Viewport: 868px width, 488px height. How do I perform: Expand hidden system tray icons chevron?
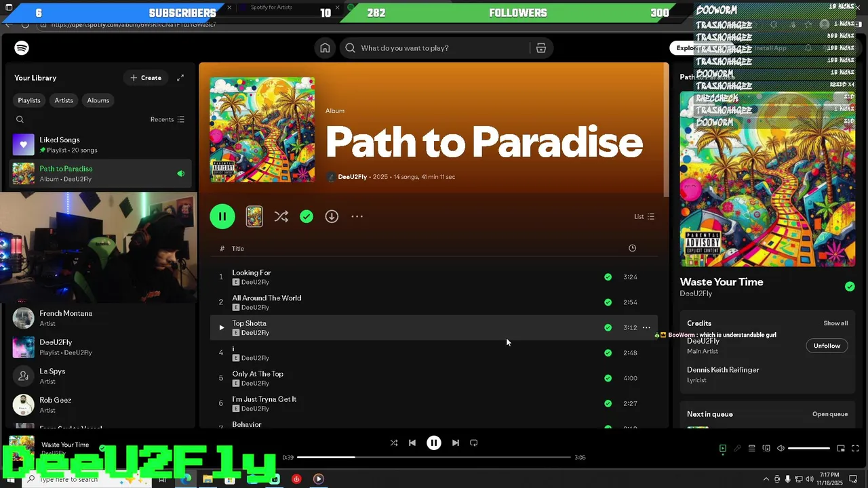point(766,479)
